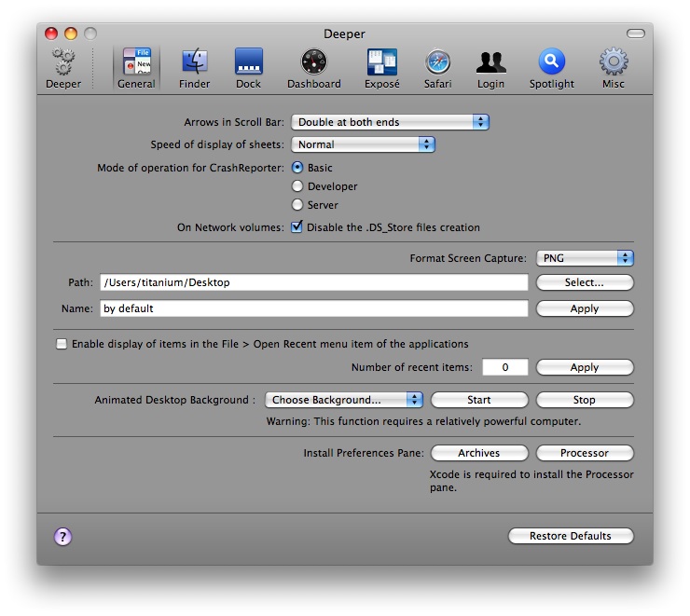Click the Login toolbar icon

[490, 67]
